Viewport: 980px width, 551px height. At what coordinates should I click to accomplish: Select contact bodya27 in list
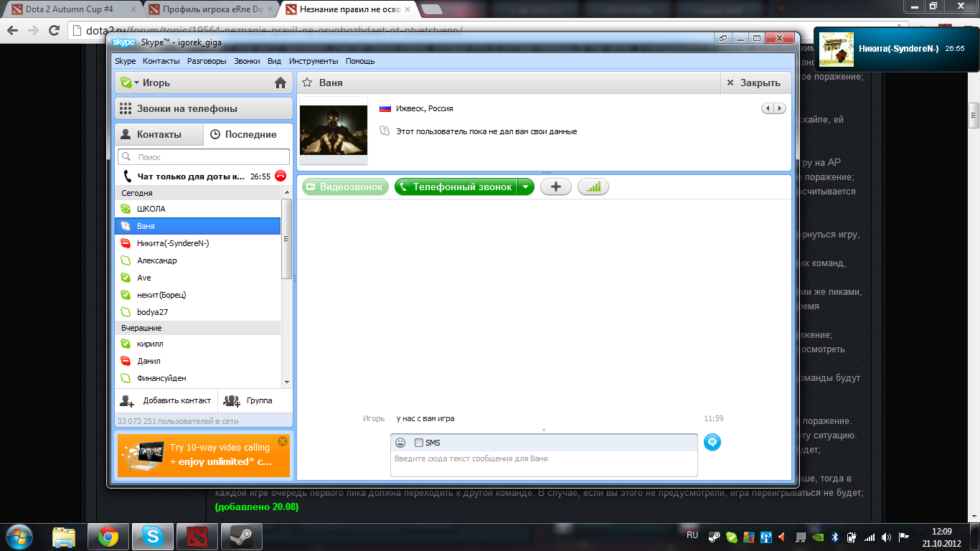tap(198, 312)
